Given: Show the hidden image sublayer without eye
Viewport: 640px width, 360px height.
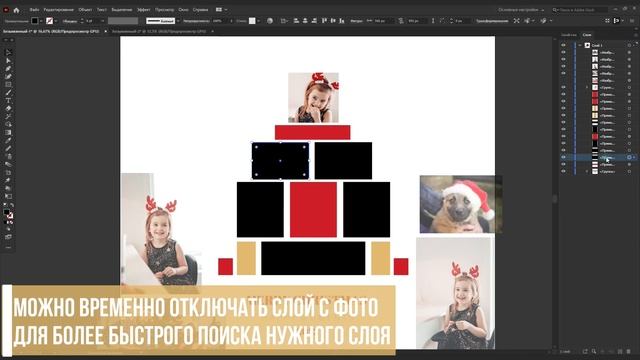Looking at the screenshot, I should (x=563, y=80).
